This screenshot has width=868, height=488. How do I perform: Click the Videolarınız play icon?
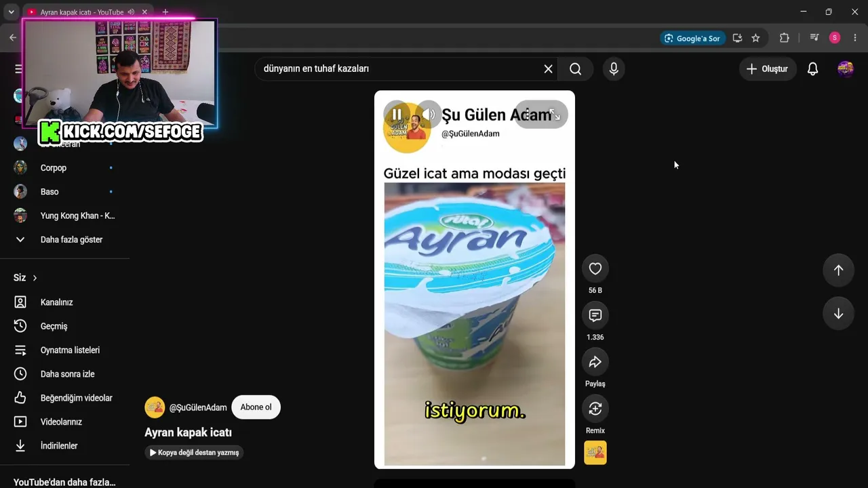[20, 422]
